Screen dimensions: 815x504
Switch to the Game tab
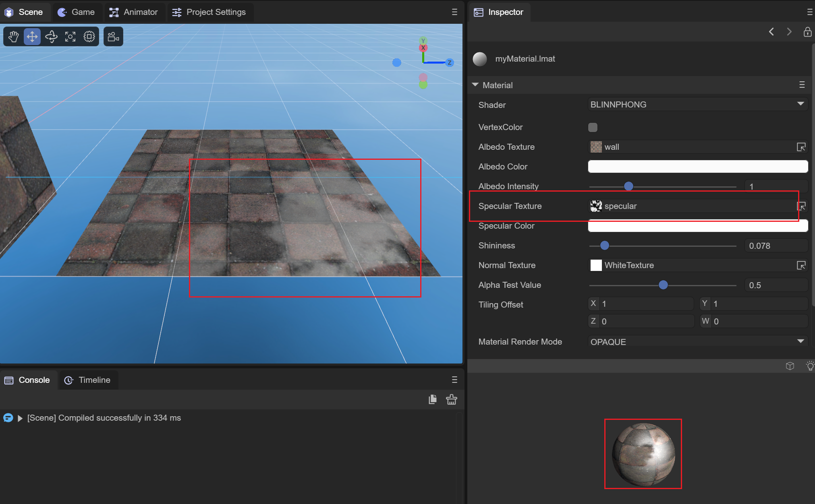(x=77, y=12)
